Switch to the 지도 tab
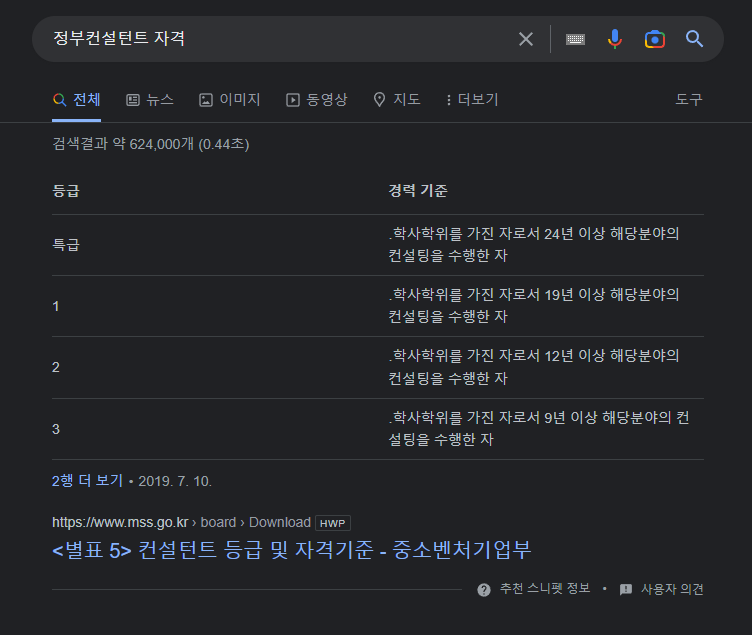 [x=397, y=100]
